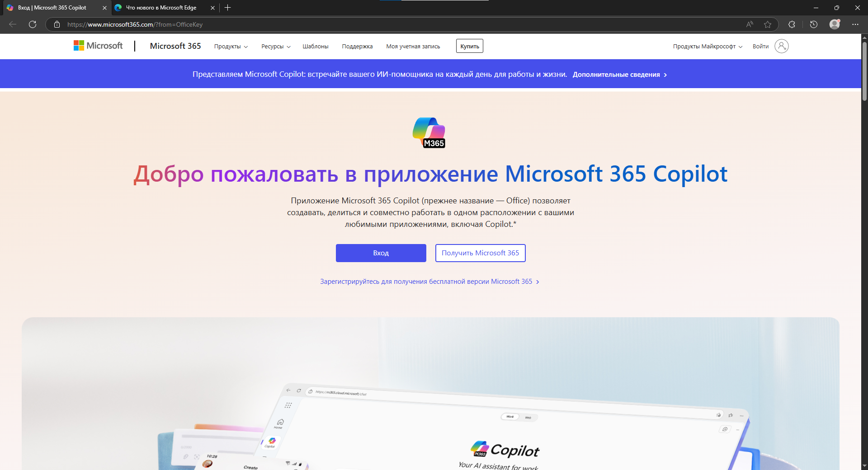Reload the page with refresh icon
The height and width of the screenshot is (470, 868).
coord(33,24)
